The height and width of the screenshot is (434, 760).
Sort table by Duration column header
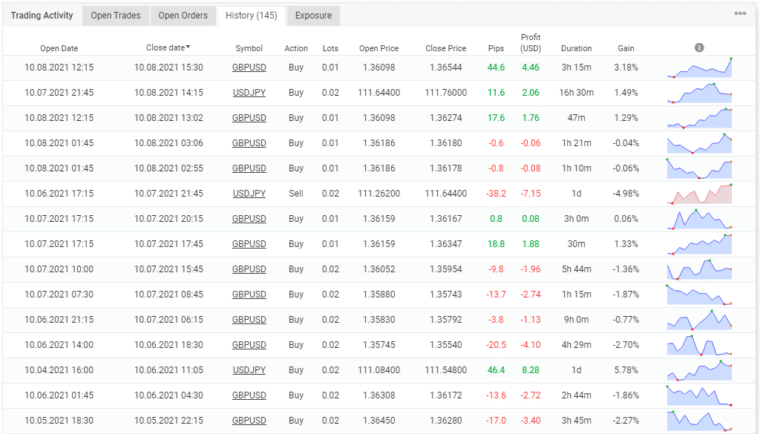tap(576, 48)
